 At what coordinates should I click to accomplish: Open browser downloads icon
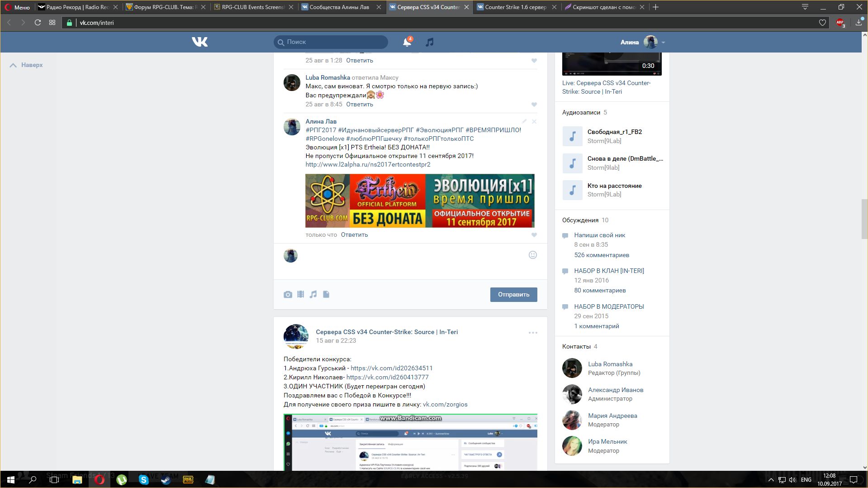[x=859, y=23]
